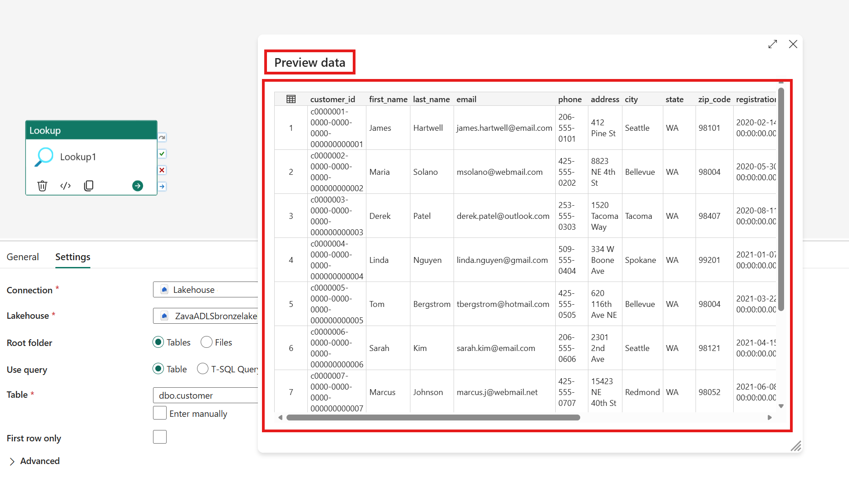Open code view for Lookup1
Screen dimensions: 849x504
click(x=65, y=186)
